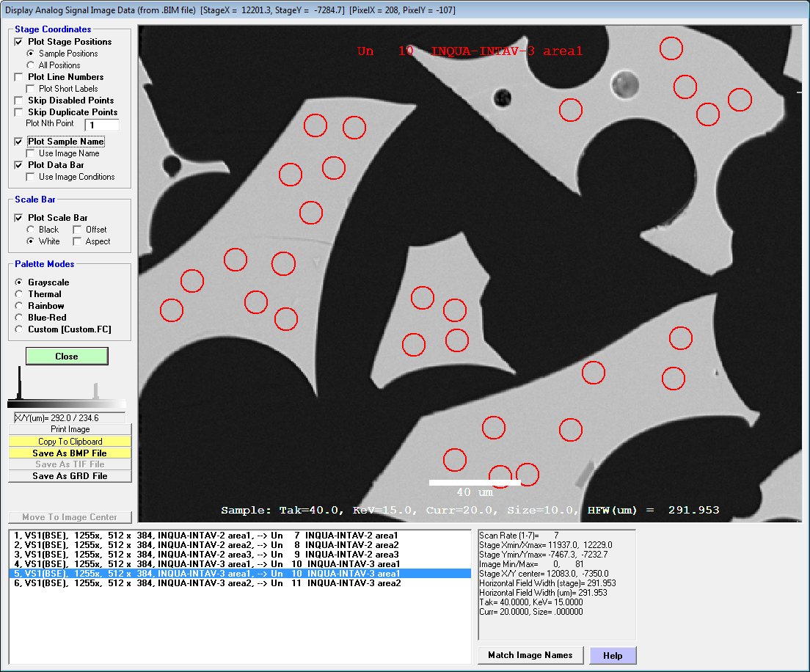
Task: Click Save As BMP File
Action: (70, 453)
